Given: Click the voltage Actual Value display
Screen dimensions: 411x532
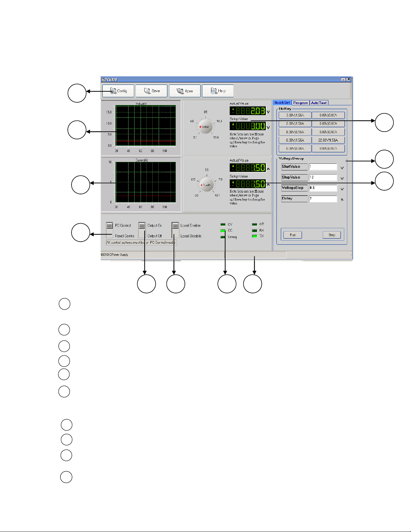Looking at the screenshot, I should [248, 111].
